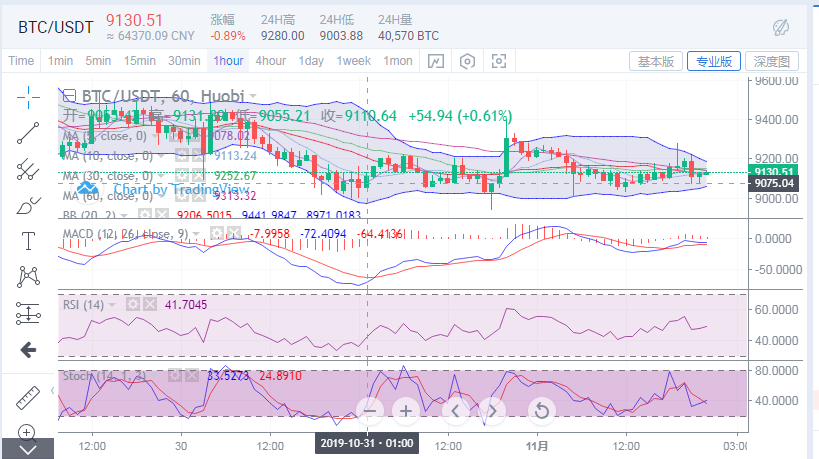The height and width of the screenshot is (459, 819).
Task: Open settings for BB indicator
Action: tap(145, 214)
